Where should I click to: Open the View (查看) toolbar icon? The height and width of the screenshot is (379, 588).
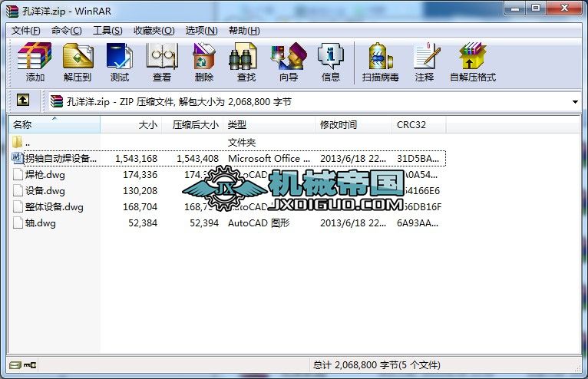click(x=162, y=62)
